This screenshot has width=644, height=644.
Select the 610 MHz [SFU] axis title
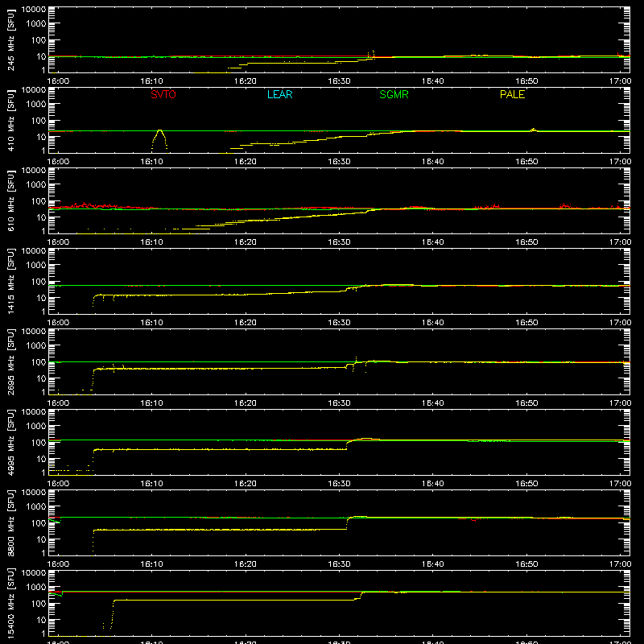[10, 200]
